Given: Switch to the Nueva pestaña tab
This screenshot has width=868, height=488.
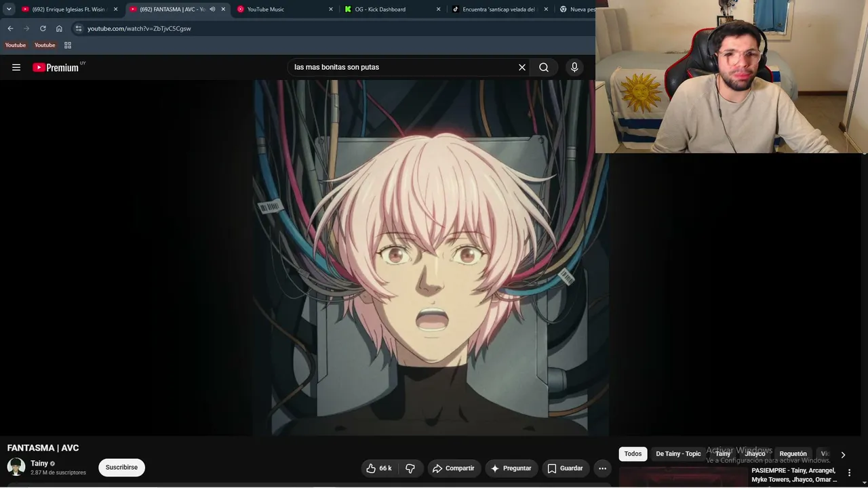Looking at the screenshot, I should coord(576,9).
